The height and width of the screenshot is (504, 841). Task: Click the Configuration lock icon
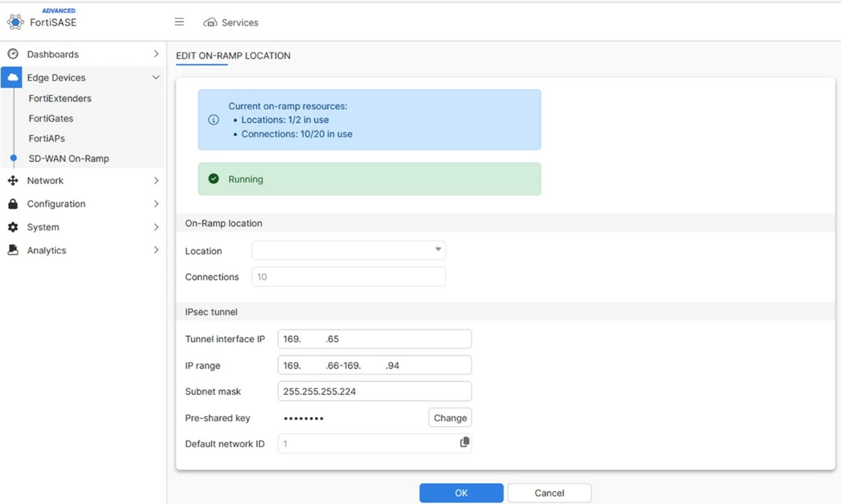point(13,204)
